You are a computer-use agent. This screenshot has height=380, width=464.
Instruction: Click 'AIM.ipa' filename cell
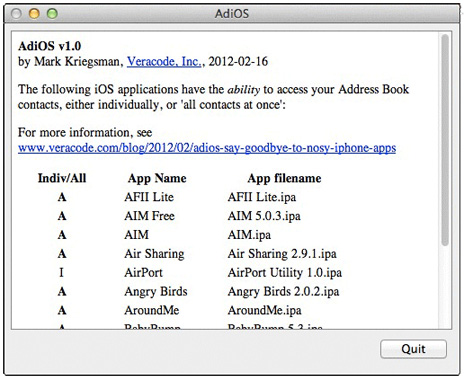249,235
